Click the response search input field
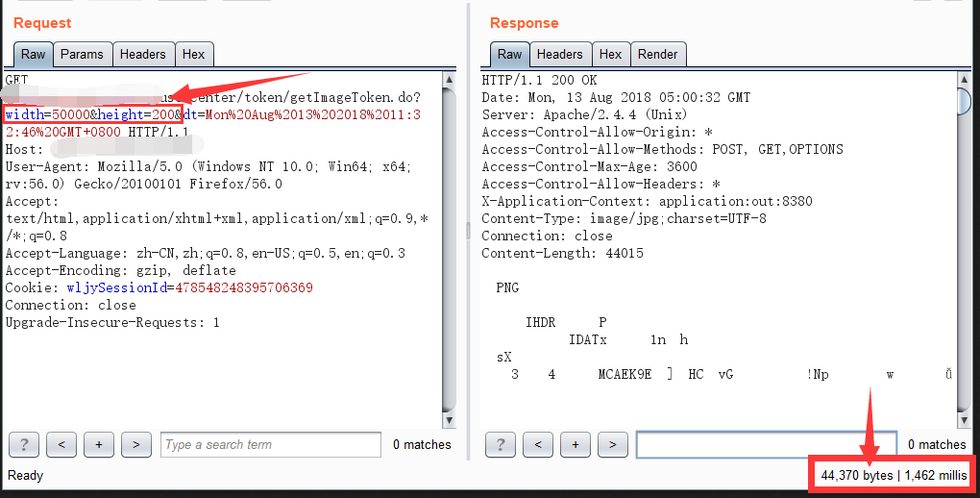Viewport: 980px width, 498px height. pyautogui.click(x=766, y=444)
